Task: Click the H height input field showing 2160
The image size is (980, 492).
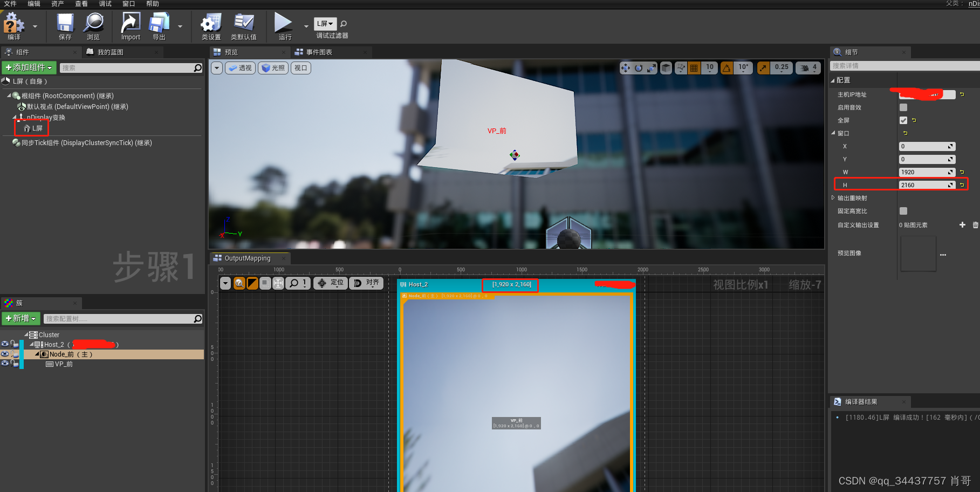Action: click(925, 184)
